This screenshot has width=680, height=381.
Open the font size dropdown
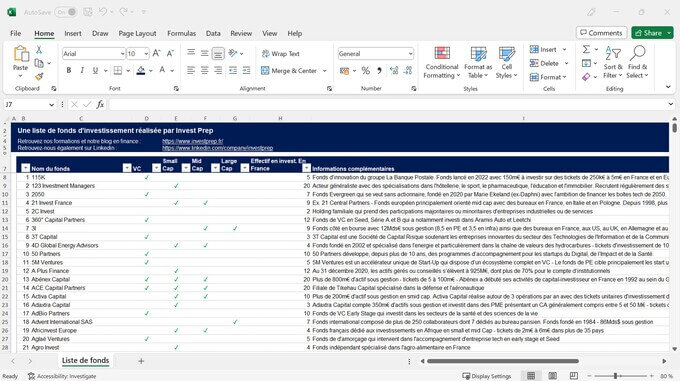pos(146,53)
